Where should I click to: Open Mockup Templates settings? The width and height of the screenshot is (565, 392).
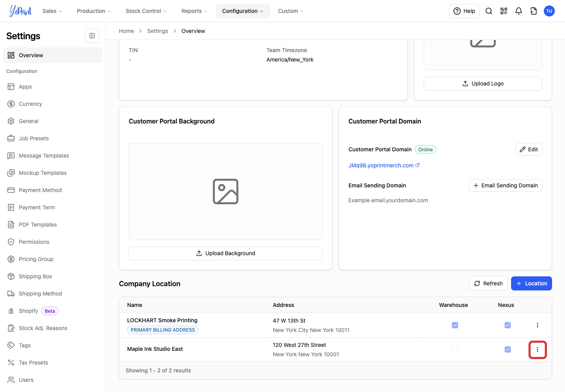coord(53,173)
